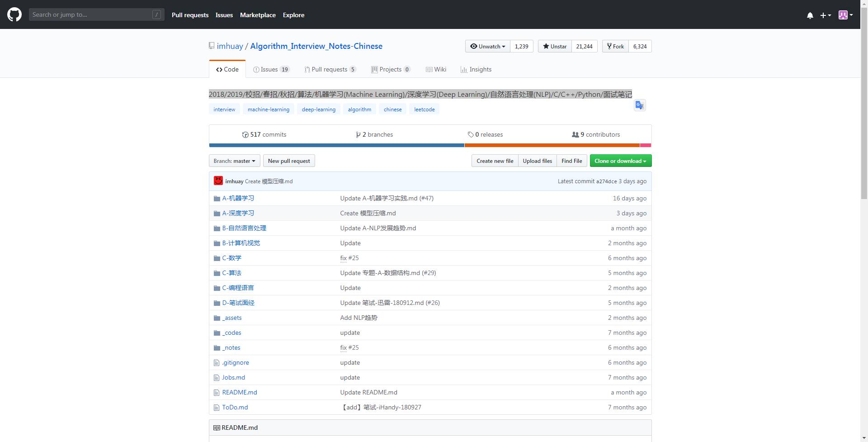The width and height of the screenshot is (868, 442).
Task: Open the Projects tab
Action: click(391, 69)
